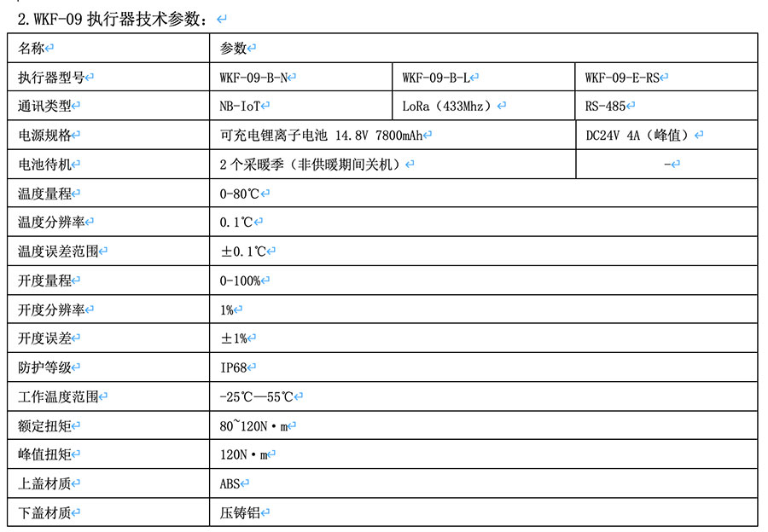The height and width of the screenshot is (532, 768).
Task: Select the value '80~120N·m'
Action: click(x=253, y=426)
